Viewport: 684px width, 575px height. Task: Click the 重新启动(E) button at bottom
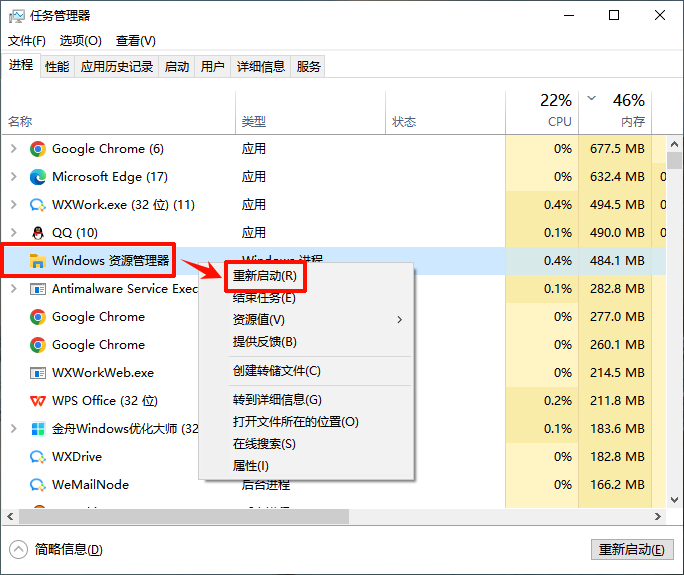pos(632,550)
